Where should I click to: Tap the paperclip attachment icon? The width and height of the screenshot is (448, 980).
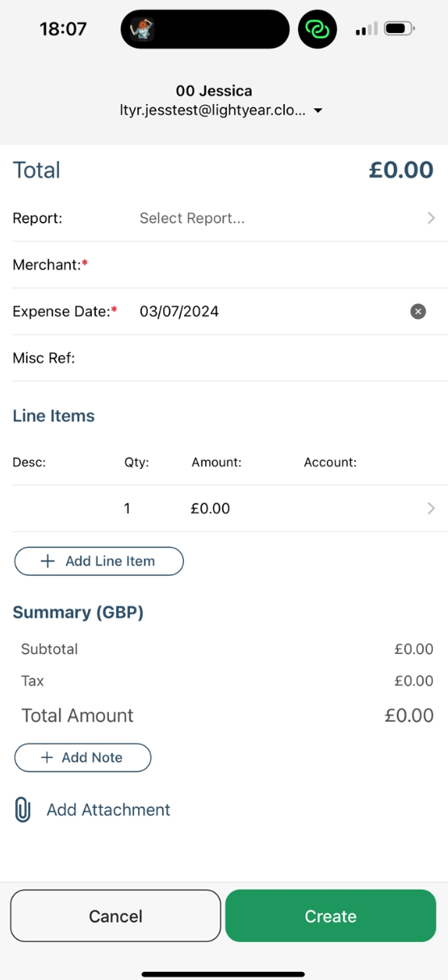(x=23, y=810)
